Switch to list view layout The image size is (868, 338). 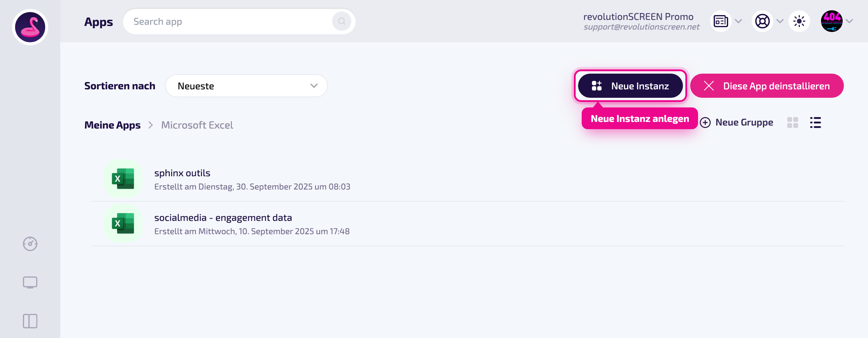coord(816,123)
